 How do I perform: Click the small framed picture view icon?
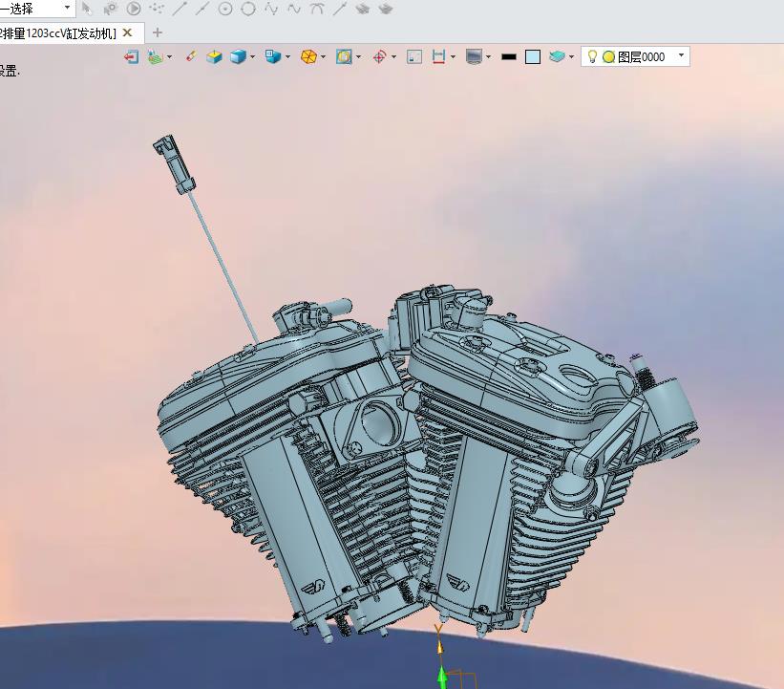(414, 57)
